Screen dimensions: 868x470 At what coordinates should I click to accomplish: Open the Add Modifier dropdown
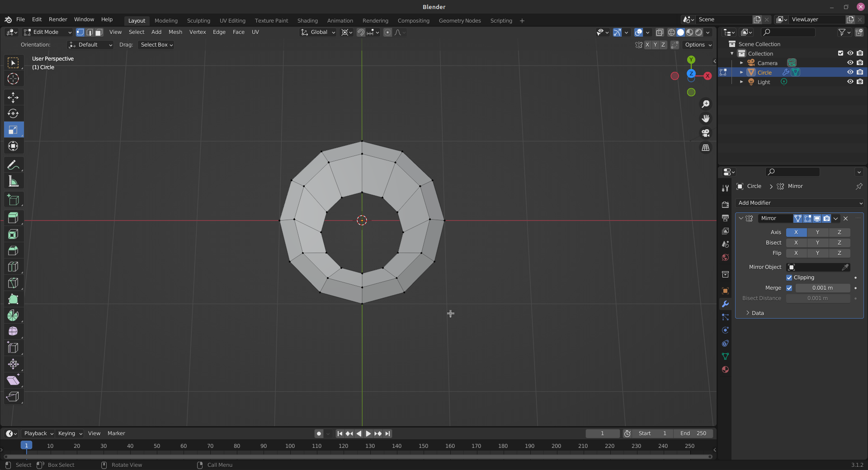point(799,203)
